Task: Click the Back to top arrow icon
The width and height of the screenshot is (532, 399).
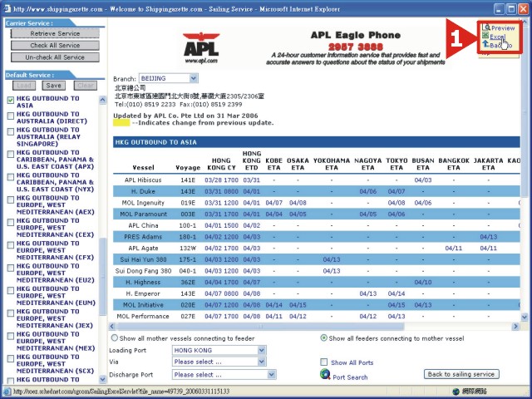Action: pos(485,44)
